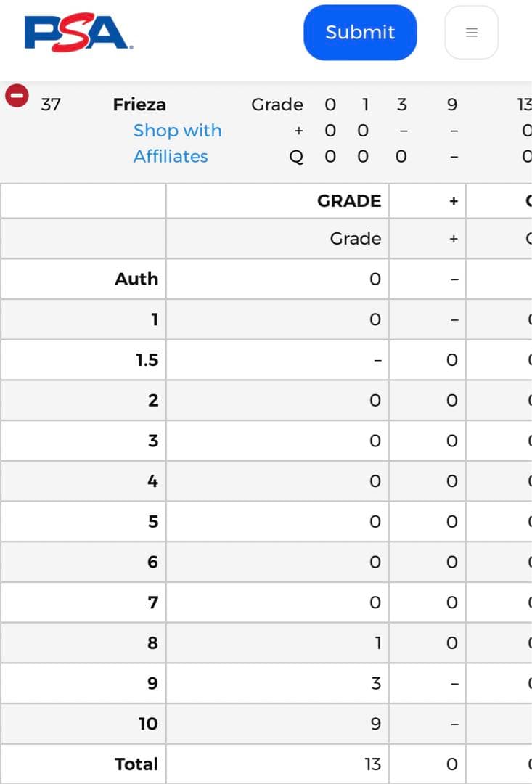Click the Grade subheader cell
The height and width of the screenshot is (784, 532).
coord(355,239)
